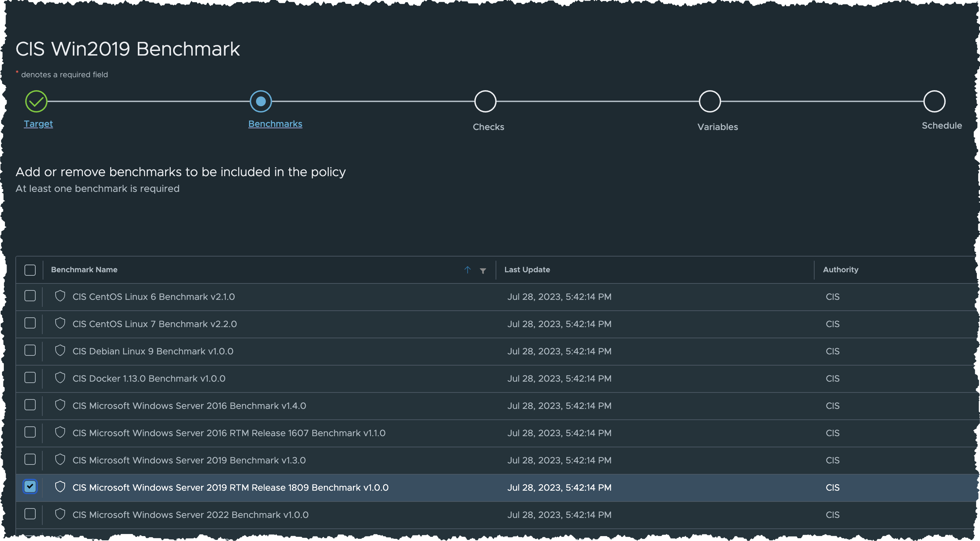Check the Windows Server 2022 Benchmark checkbox

30,514
